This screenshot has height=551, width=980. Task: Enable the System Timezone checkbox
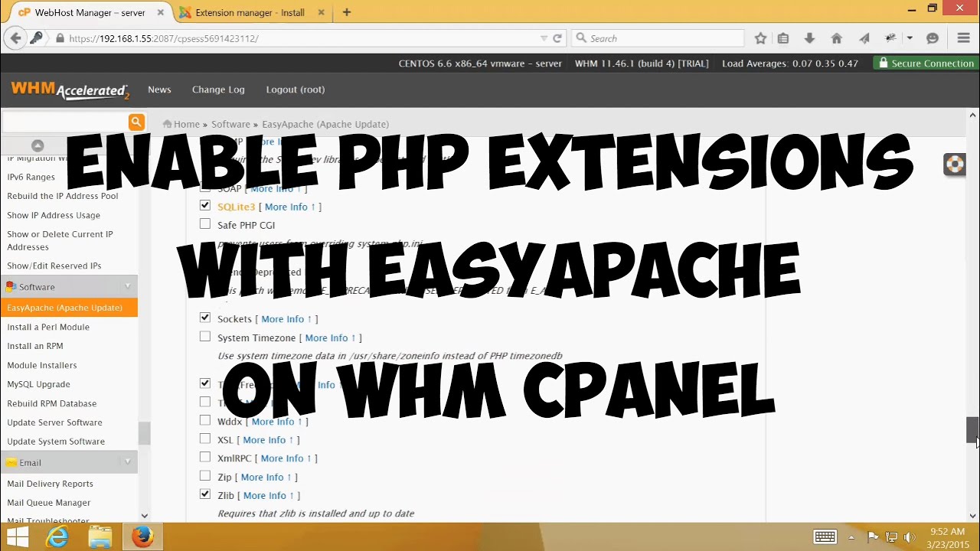click(x=205, y=337)
